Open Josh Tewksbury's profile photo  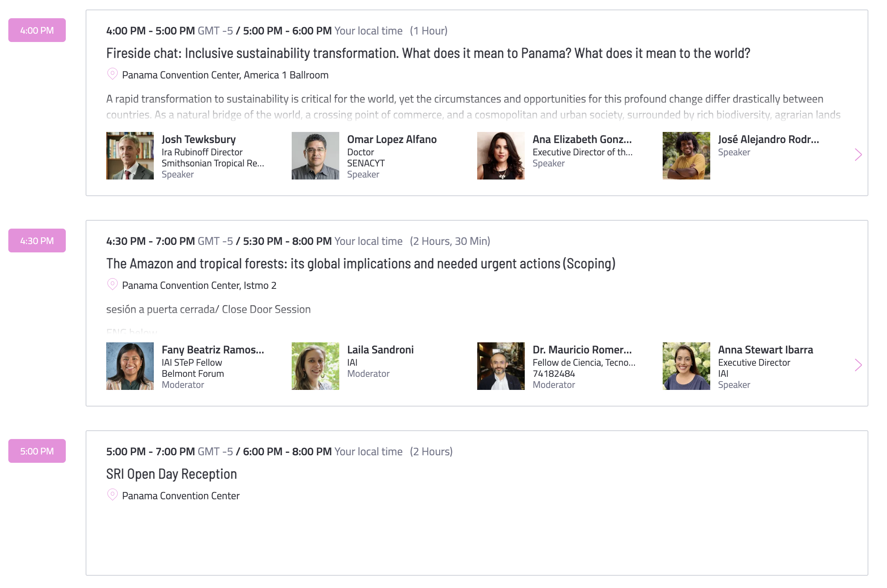coord(130,156)
